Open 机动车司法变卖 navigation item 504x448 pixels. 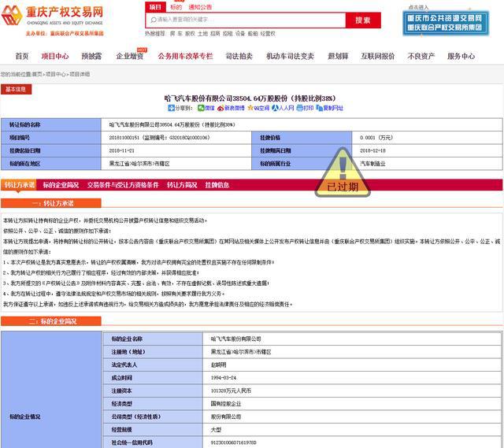(x=290, y=56)
